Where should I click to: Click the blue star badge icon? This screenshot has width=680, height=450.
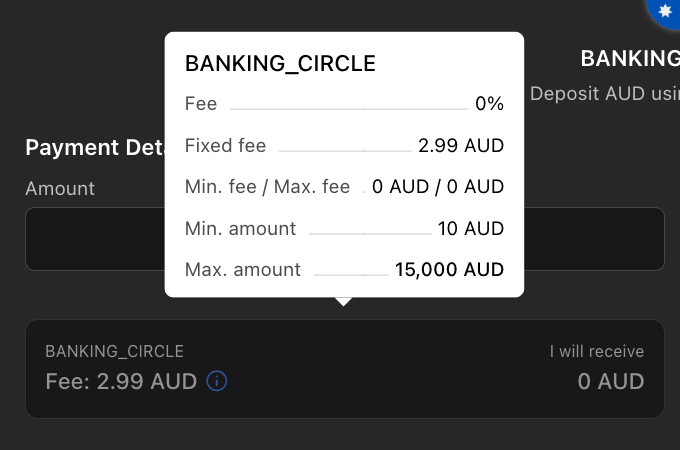click(x=666, y=10)
